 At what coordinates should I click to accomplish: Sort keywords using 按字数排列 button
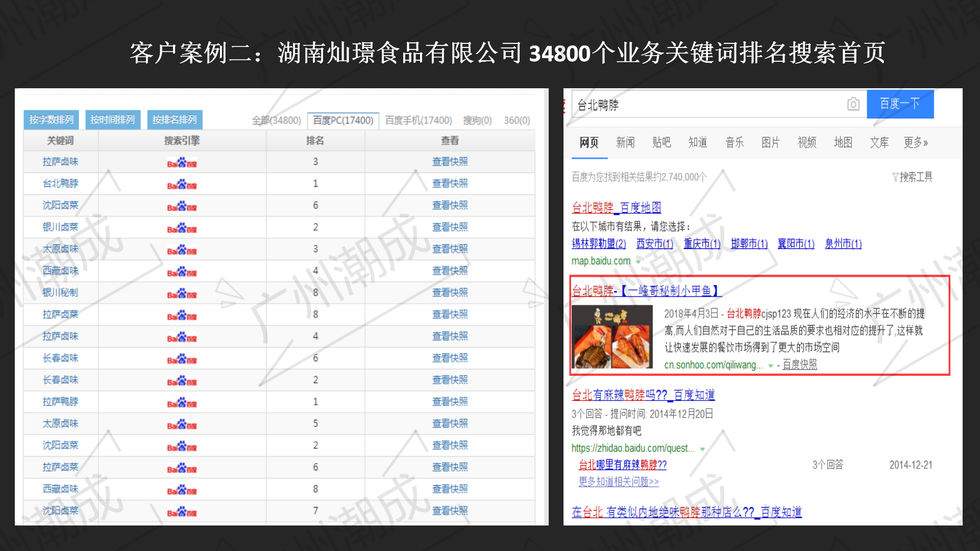tap(51, 119)
